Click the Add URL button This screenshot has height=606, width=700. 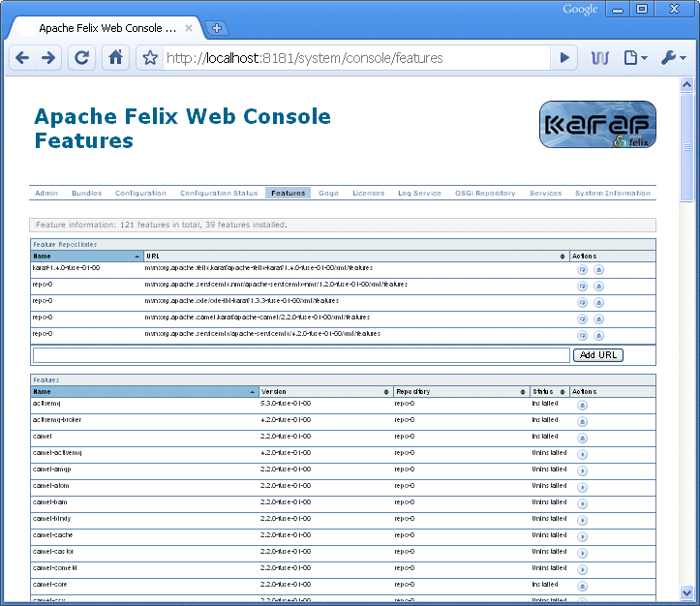[x=598, y=355]
